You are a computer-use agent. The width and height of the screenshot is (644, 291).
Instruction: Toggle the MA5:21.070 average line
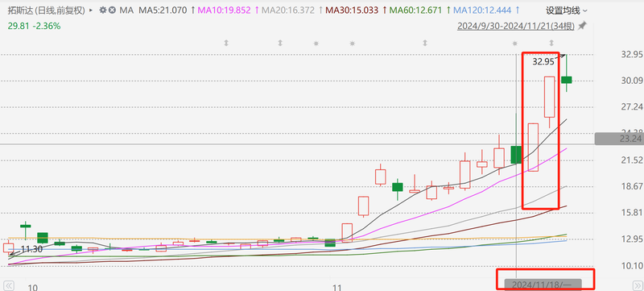point(163,10)
